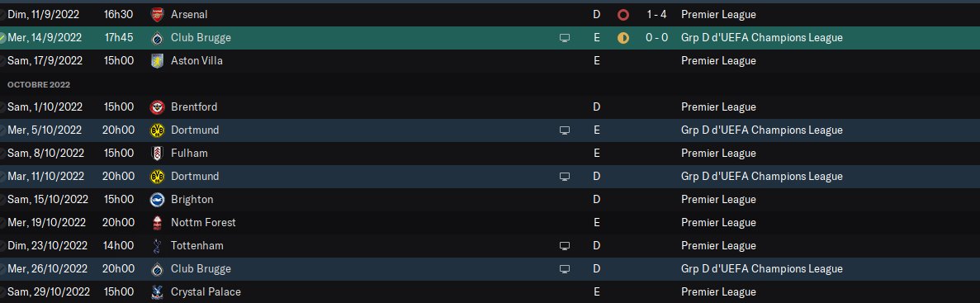Screen dimensions: 980x303
Task: Click the Aston Villa club badge
Action: point(158,60)
